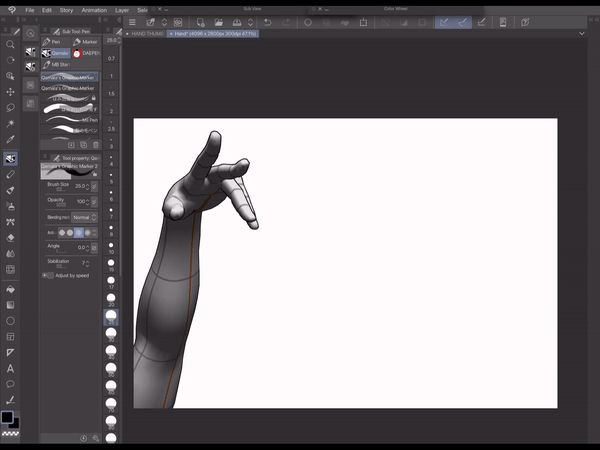Open the File menu
Screen dimensions: 600x450
[29, 10]
